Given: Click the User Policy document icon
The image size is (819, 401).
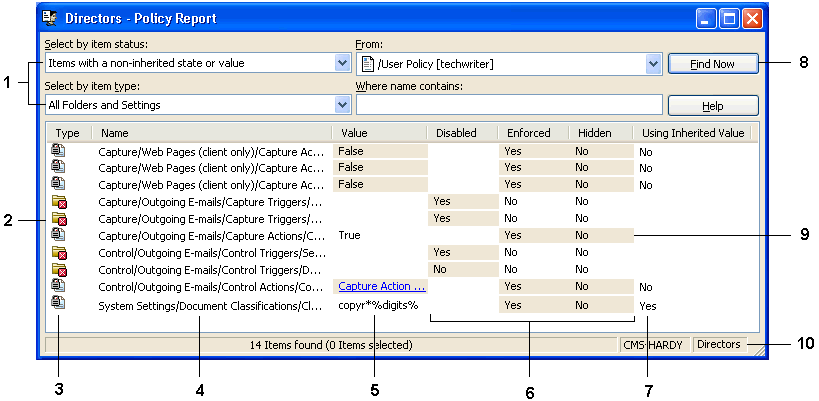Looking at the screenshot, I should click(367, 64).
